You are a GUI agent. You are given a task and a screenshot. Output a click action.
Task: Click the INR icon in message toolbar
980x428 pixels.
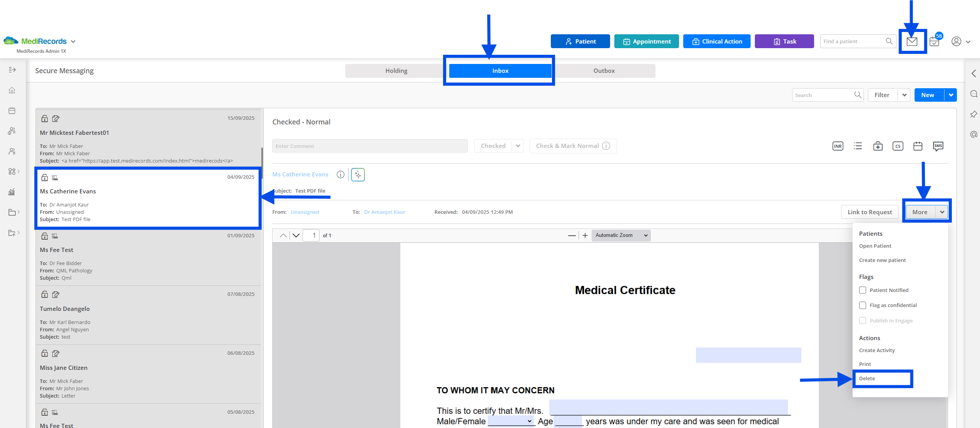tap(838, 146)
